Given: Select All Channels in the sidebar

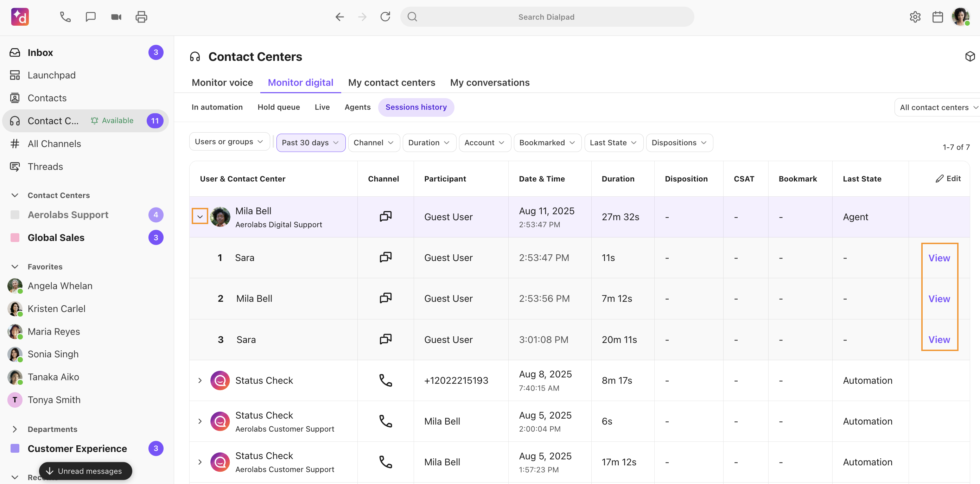Looking at the screenshot, I should coord(85,144).
